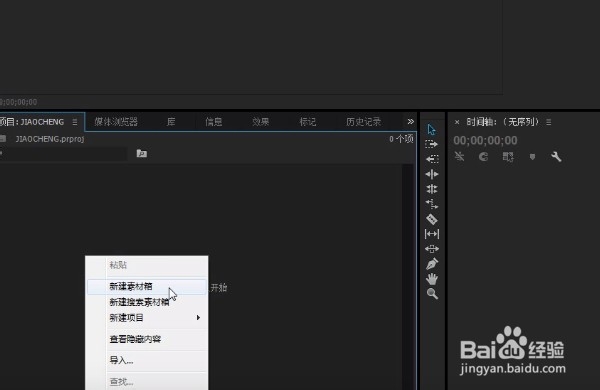Click the add marker icon in timeline
The height and width of the screenshot is (390, 600).
[532, 157]
